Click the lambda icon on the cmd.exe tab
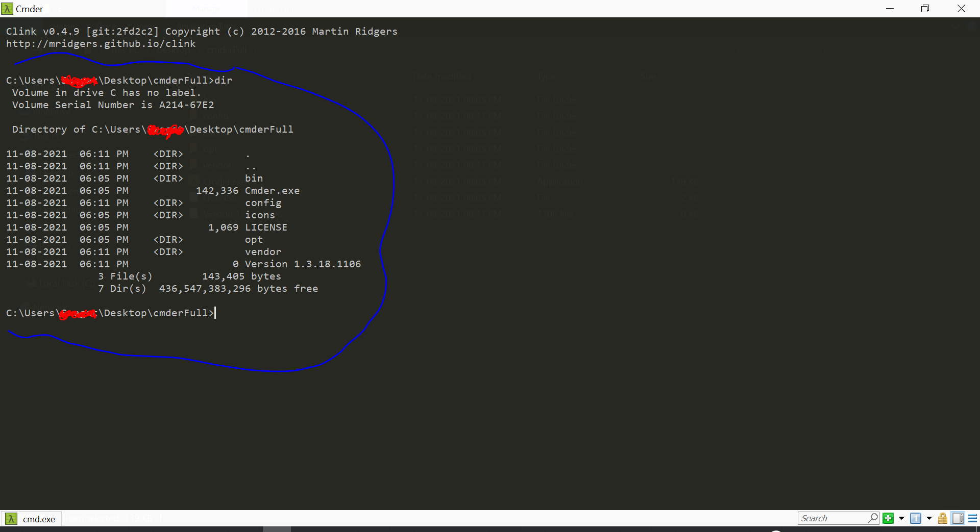 tap(11, 518)
